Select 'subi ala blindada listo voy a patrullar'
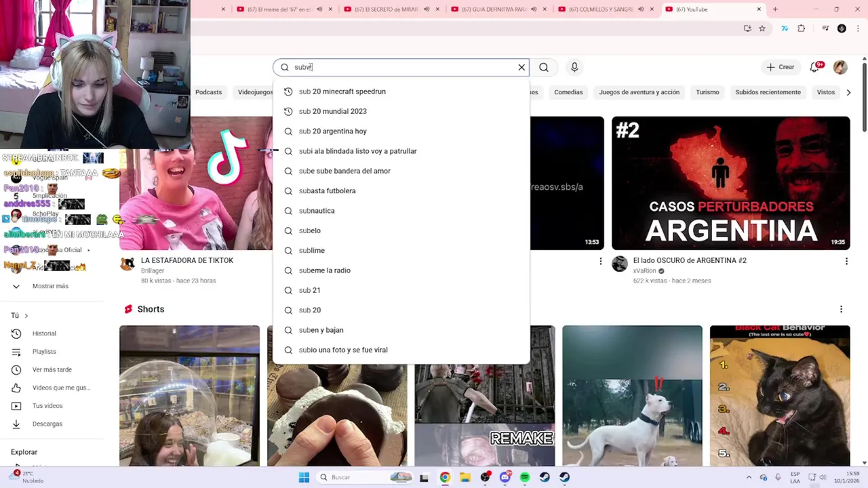The image size is (868, 488). click(401, 151)
